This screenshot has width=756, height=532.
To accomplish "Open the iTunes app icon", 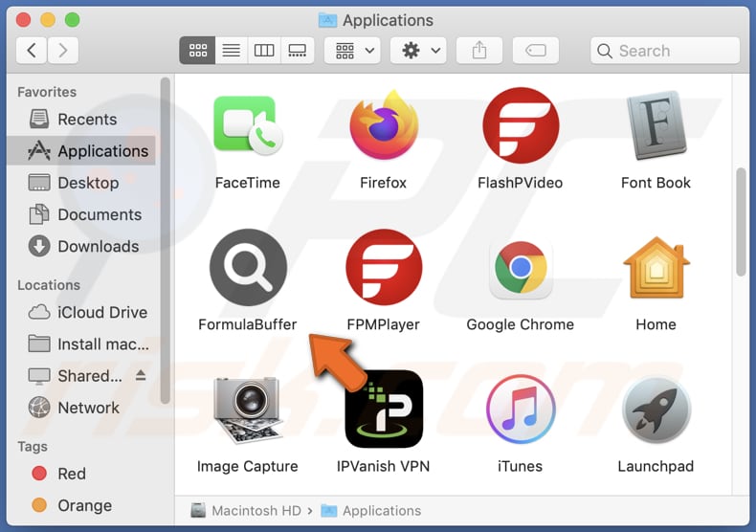I will 521,410.
